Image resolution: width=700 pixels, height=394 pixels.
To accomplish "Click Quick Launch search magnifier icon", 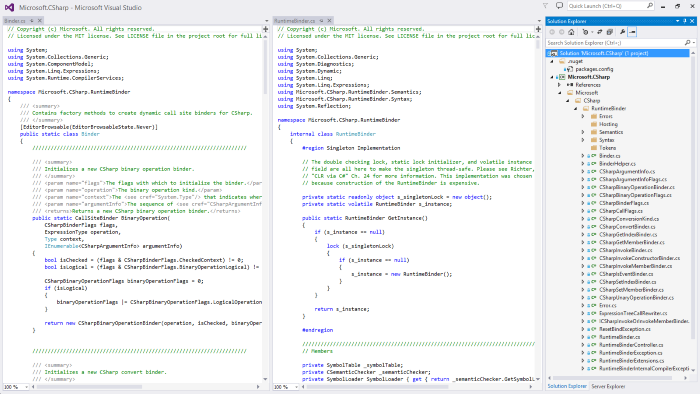I will [650, 6].
